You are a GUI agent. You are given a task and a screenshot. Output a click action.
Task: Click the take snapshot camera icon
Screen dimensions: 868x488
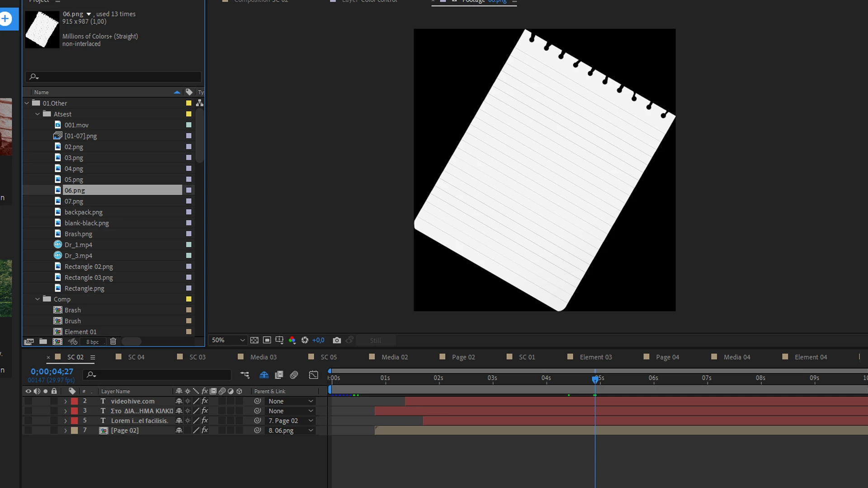[x=337, y=340]
